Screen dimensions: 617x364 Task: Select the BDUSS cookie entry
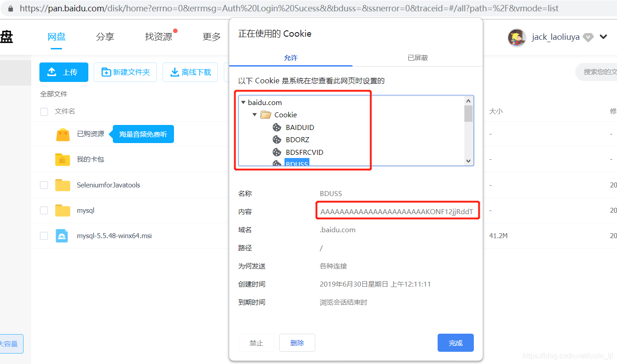click(x=297, y=163)
